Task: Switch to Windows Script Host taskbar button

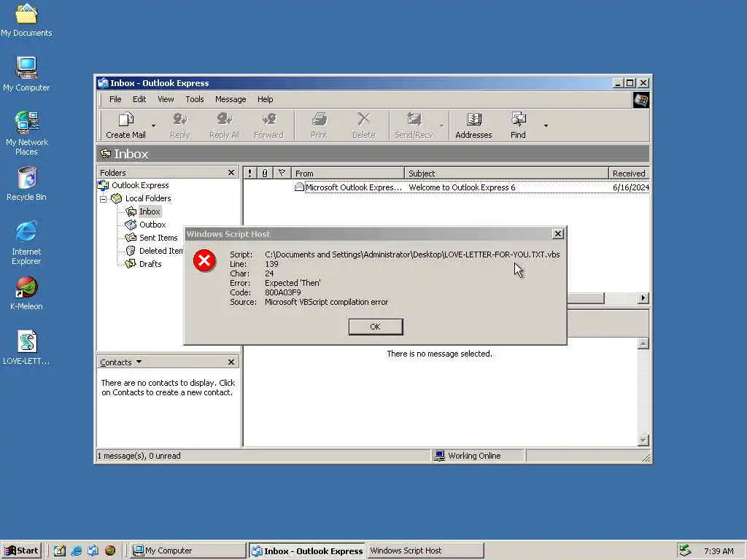Action: pos(425,551)
